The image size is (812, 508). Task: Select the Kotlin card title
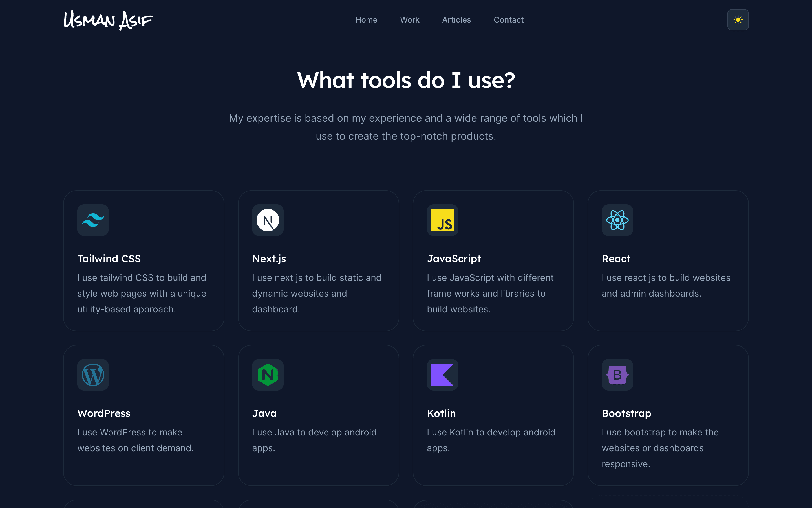click(441, 413)
